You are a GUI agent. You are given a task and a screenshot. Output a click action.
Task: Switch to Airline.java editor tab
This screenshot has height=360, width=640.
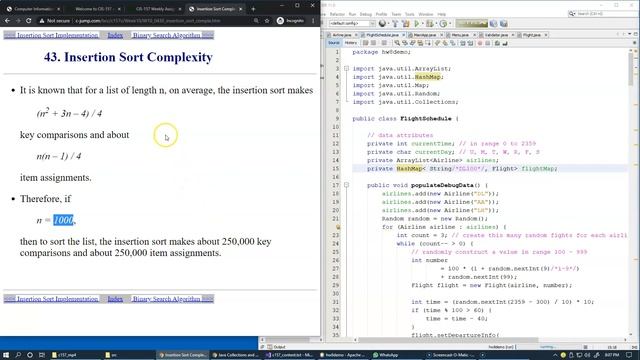342,35
